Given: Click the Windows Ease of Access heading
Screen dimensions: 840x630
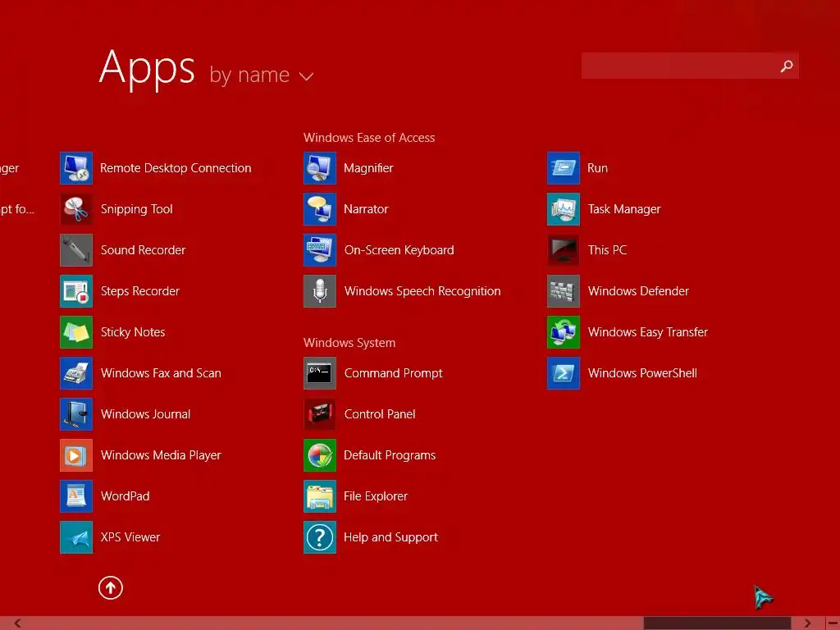Looking at the screenshot, I should pyautogui.click(x=369, y=138).
